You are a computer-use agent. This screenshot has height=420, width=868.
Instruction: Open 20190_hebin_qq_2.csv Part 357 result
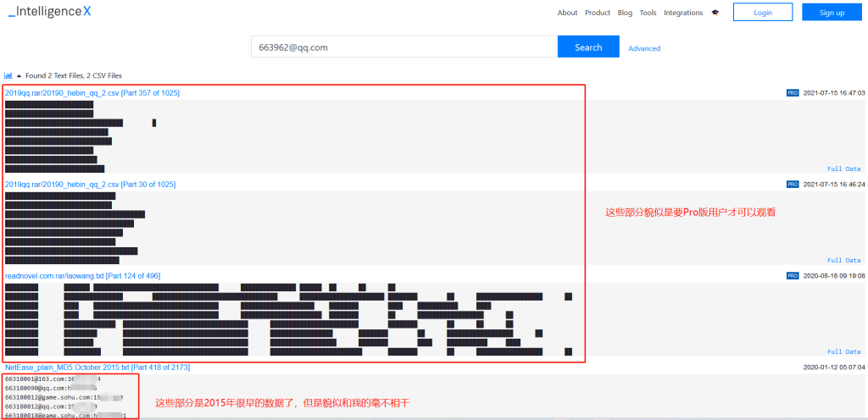coord(92,93)
